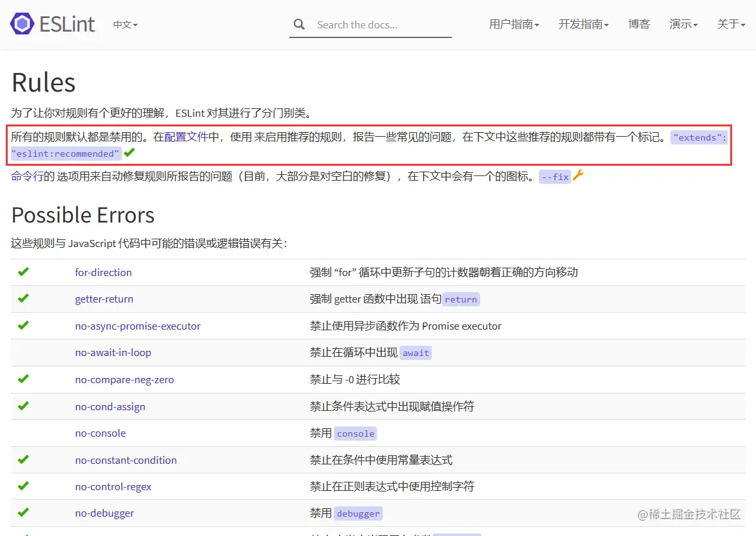
Task: Click the ESLint wordmark in the header
Action: point(67,24)
